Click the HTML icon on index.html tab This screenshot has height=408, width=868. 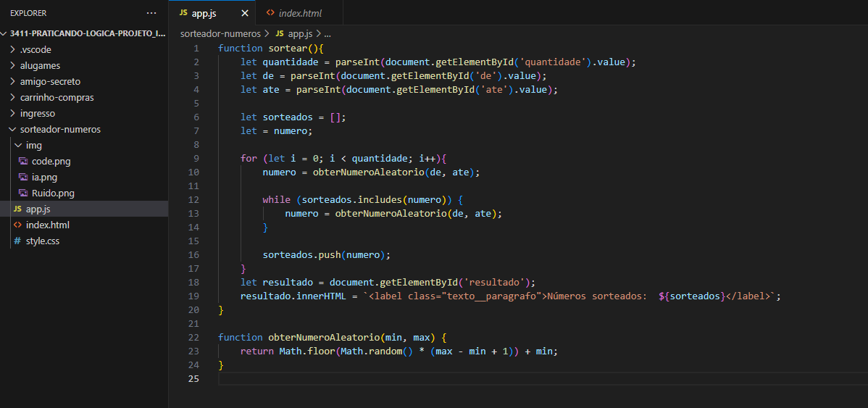click(x=271, y=13)
